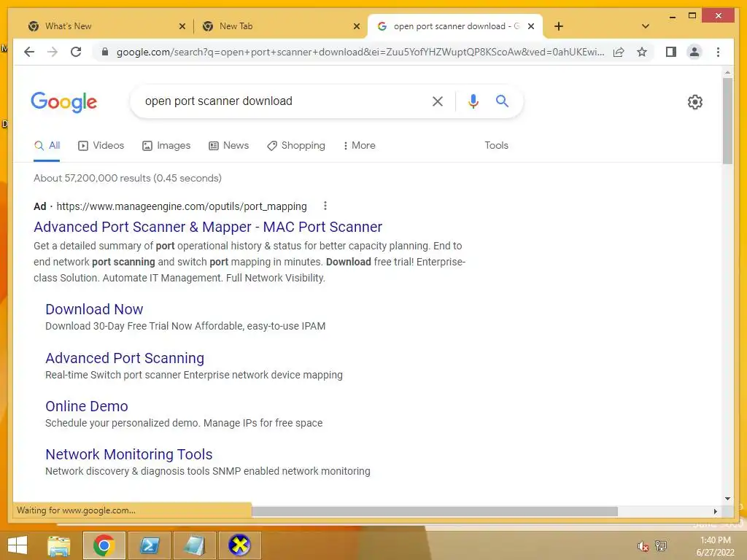Go back to the previous page

pos(29,52)
